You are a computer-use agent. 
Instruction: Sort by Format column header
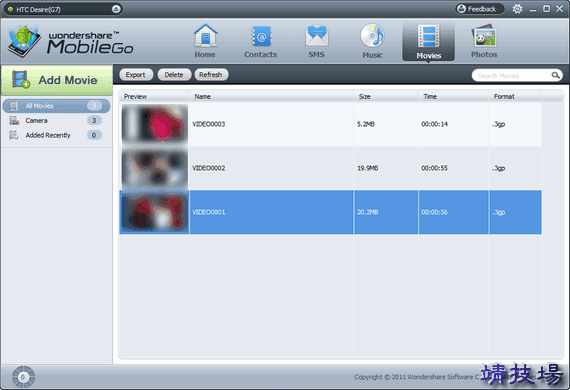(x=515, y=96)
